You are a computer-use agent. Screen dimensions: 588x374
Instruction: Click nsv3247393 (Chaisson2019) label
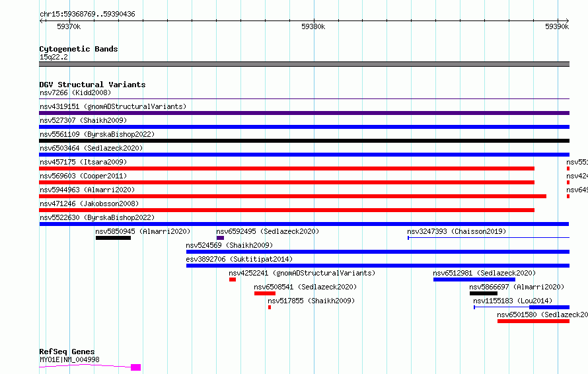(457, 231)
